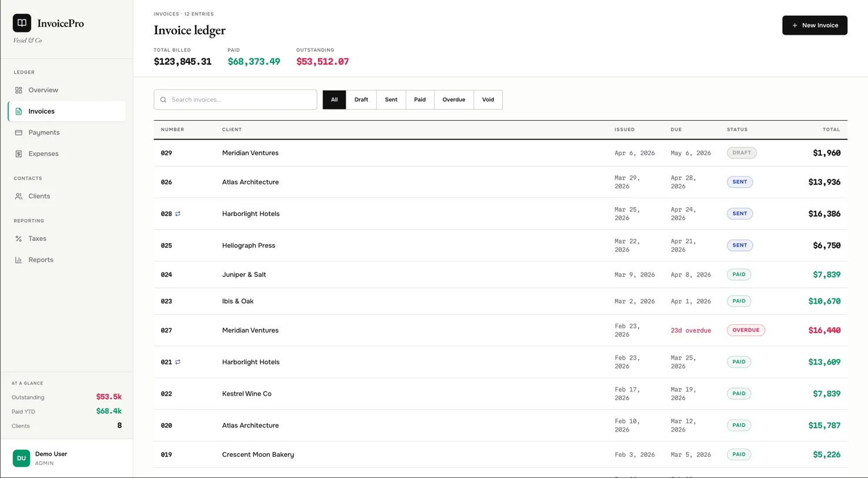
Task: Select the Juniper & Salt client name
Action: click(244, 274)
